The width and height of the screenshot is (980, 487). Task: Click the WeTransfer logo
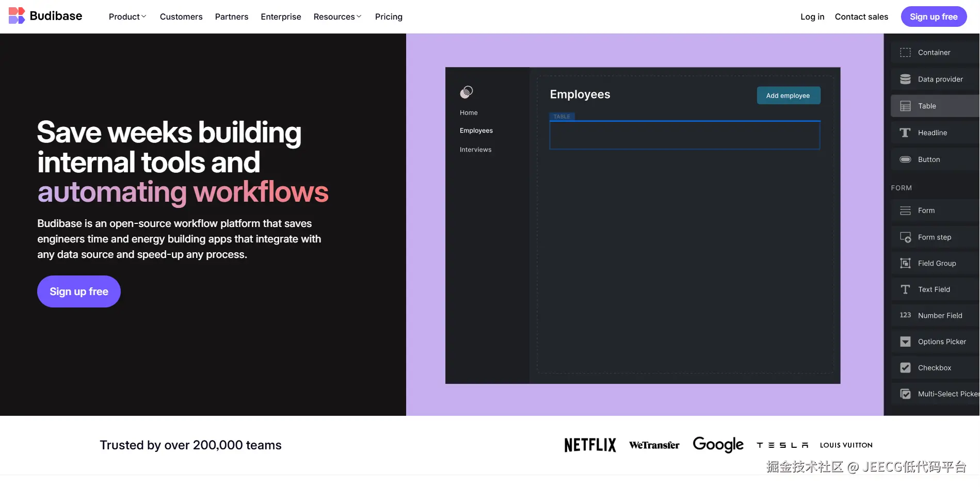[654, 445]
